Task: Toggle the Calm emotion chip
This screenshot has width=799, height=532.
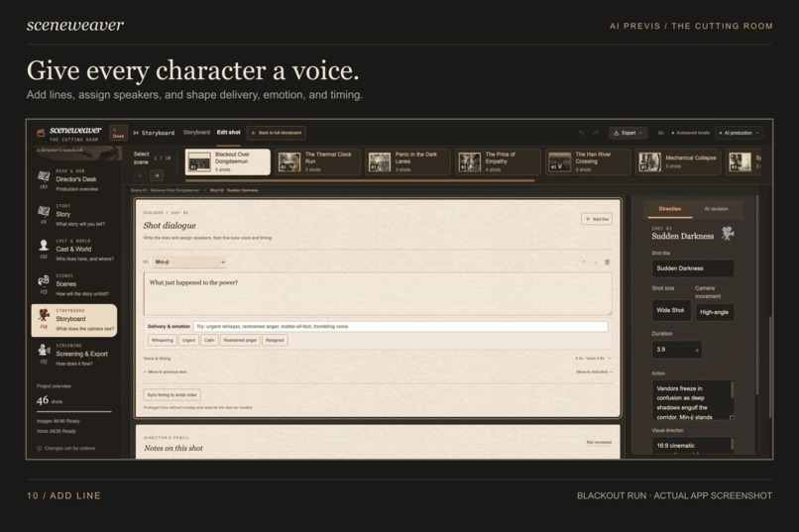Action: [209, 340]
